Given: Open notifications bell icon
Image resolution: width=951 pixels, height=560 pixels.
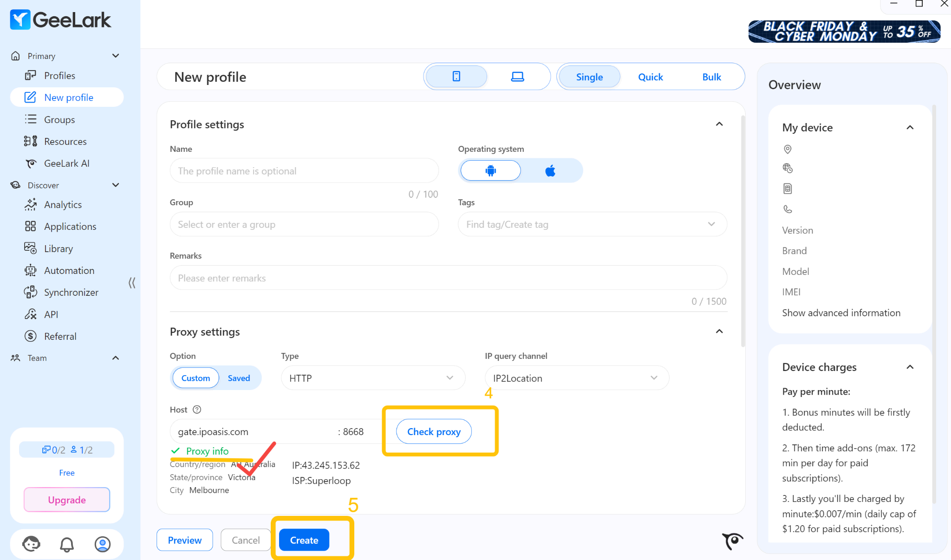Looking at the screenshot, I should 67,544.
